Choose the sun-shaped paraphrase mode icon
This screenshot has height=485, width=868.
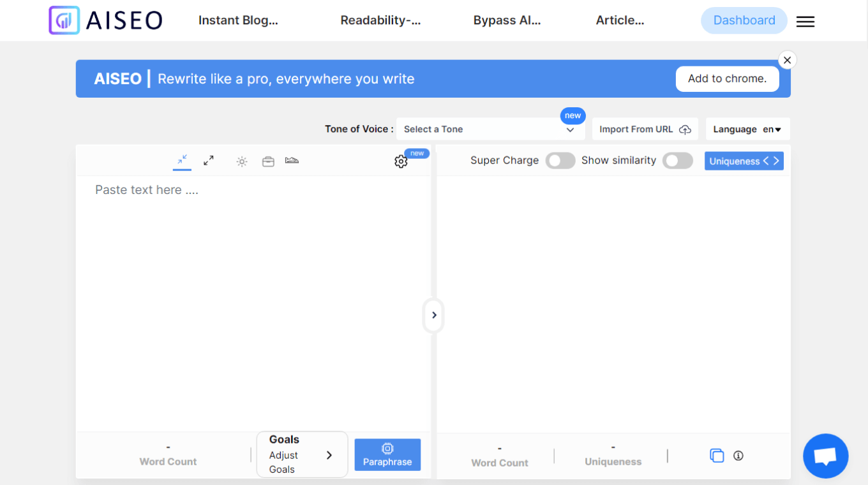click(242, 161)
